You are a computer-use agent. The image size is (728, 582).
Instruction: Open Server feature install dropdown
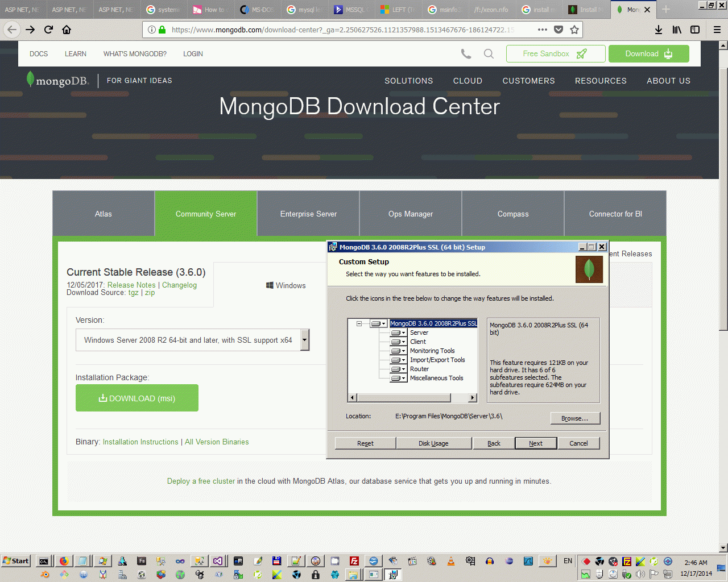point(398,333)
